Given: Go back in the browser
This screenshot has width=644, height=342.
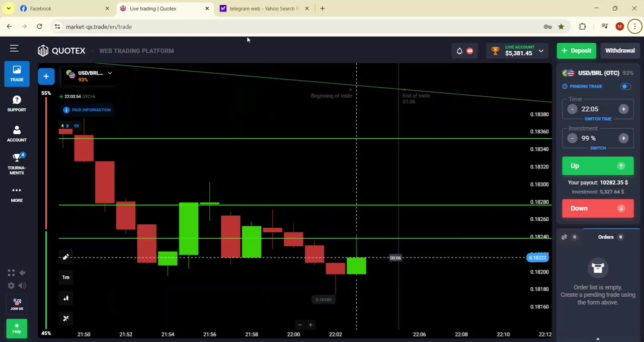Looking at the screenshot, I should [10, 27].
